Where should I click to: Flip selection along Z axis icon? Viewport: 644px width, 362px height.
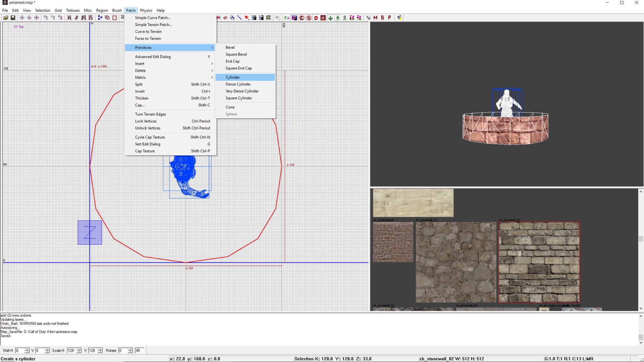(x=37, y=18)
